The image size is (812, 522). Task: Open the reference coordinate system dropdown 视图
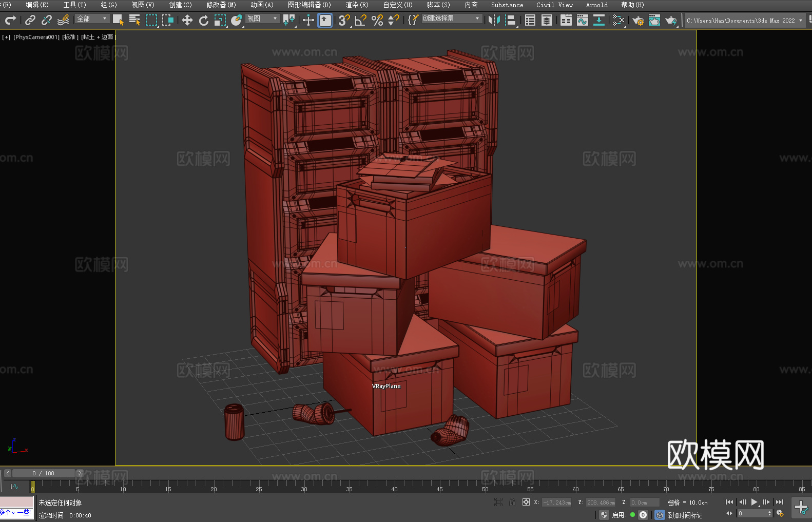point(263,18)
